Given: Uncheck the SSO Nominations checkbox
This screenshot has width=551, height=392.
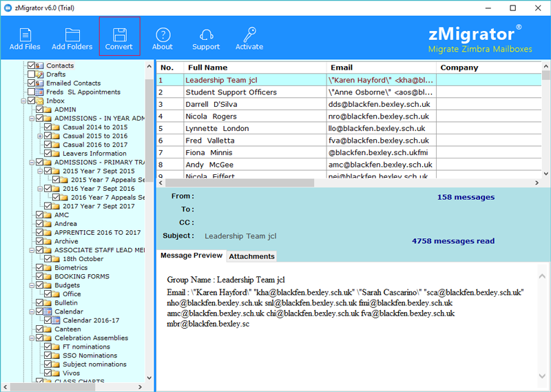Looking at the screenshot, I should pyautogui.click(x=48, y=355).
